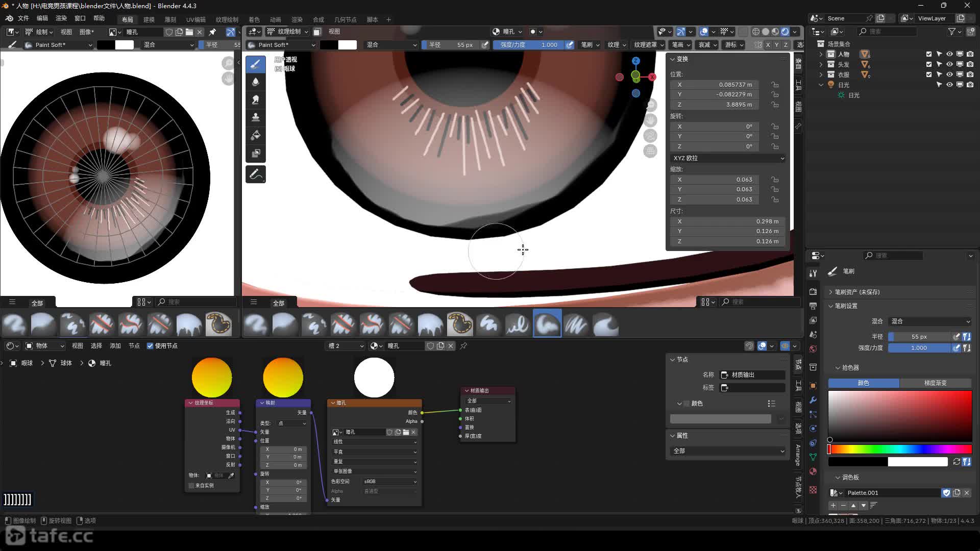The height and width of the screenshot is (551, 980).
Task: Select the Annotate tool icon
Action: 256,174
